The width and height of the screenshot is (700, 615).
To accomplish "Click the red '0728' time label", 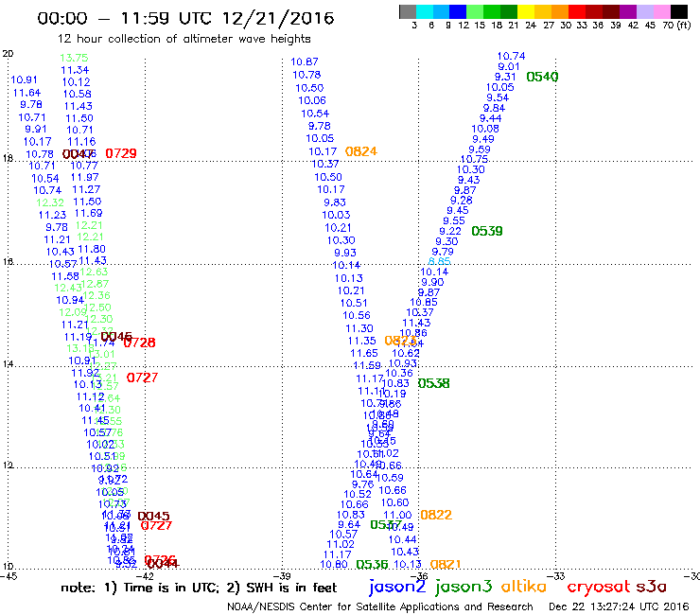I will [x=140, y=343].
